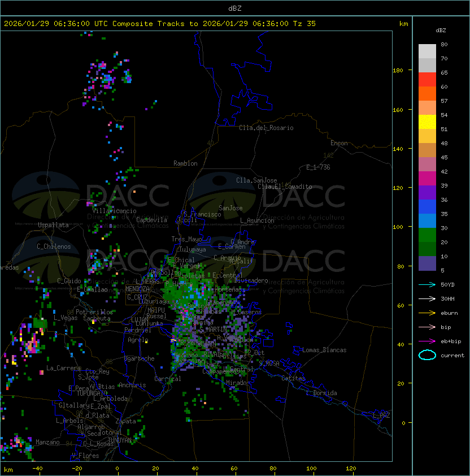Image resolution: width=470 pixels, height=476 pixels.
Task: Select the orange 57-60 dBZ swatch
Action: coord(427,93)
